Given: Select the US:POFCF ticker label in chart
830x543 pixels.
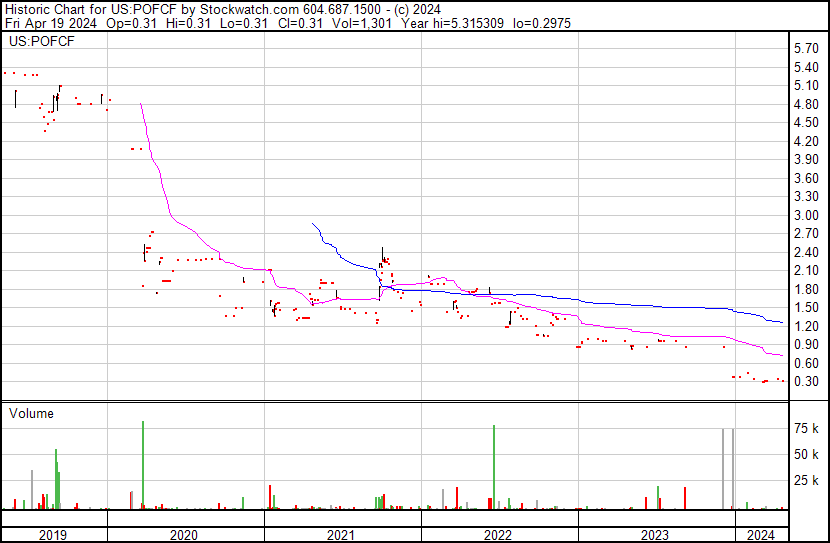Looking at the screenshot, I should coord(42,41).
